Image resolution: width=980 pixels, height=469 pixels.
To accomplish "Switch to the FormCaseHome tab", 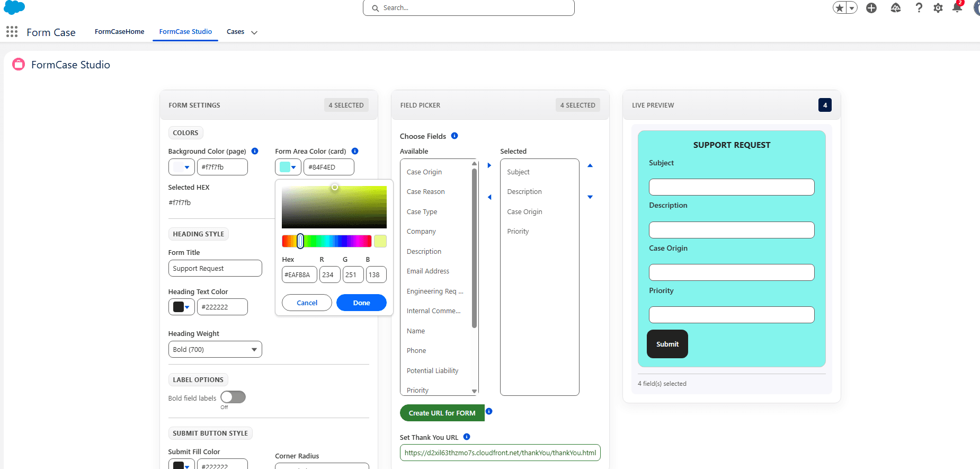I will click(119, 32).
